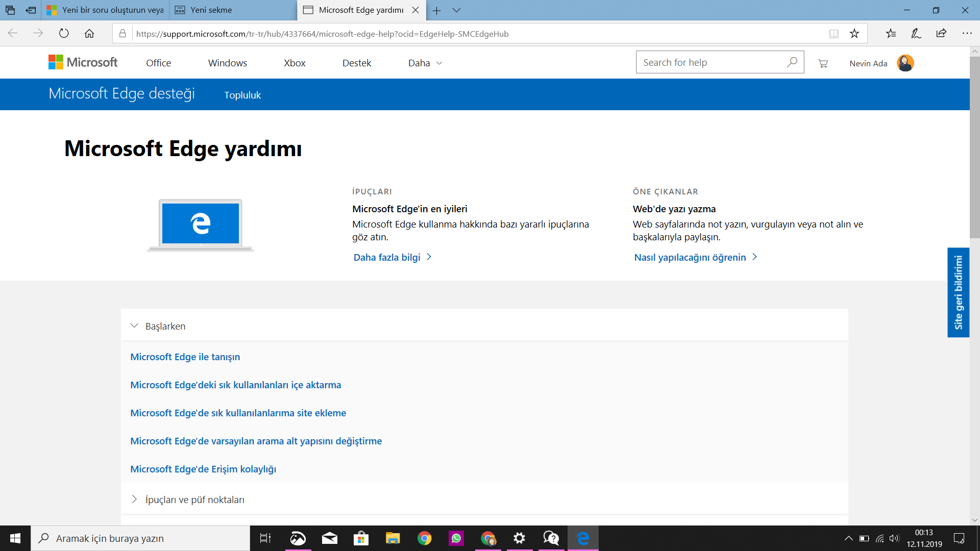
Task: Click the Share this page icon
Action: (x=941, y=34)
